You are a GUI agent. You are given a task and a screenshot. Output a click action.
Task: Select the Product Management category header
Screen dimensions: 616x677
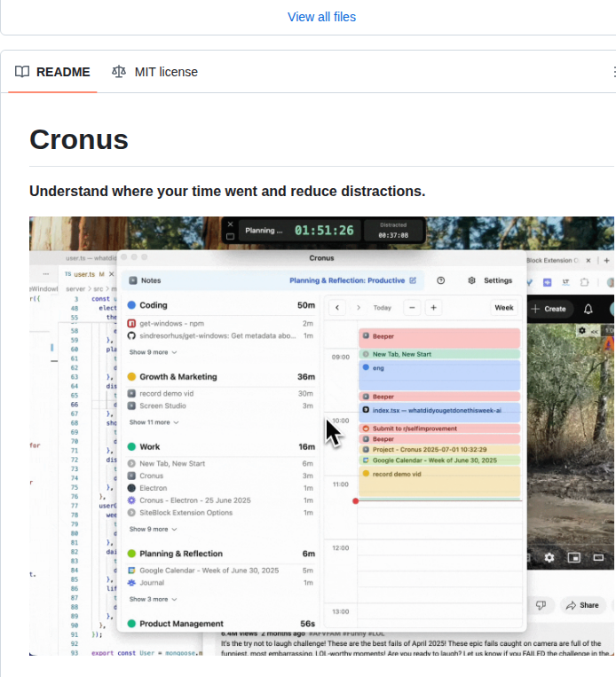tap(221, 624)
